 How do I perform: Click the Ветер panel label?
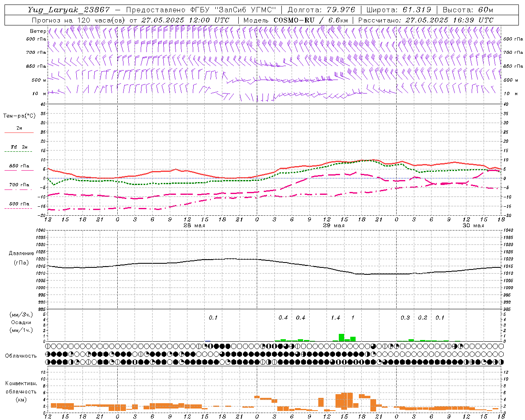point(38,31)
